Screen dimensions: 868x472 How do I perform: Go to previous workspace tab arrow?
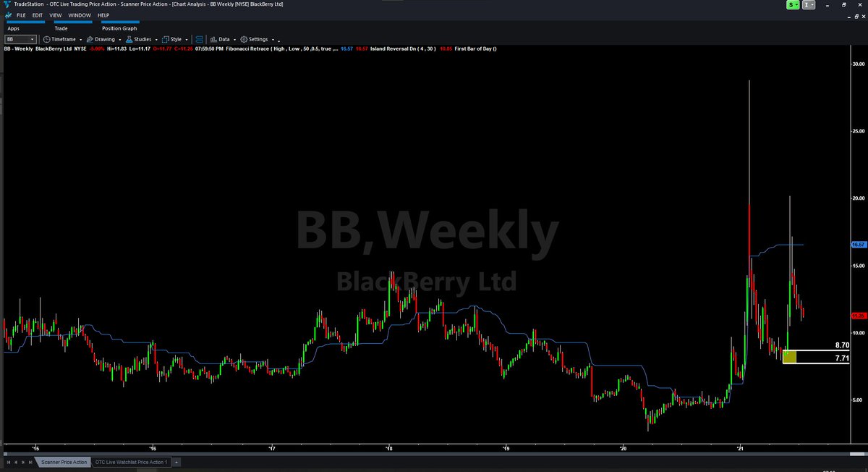click(x=16, y=461)
